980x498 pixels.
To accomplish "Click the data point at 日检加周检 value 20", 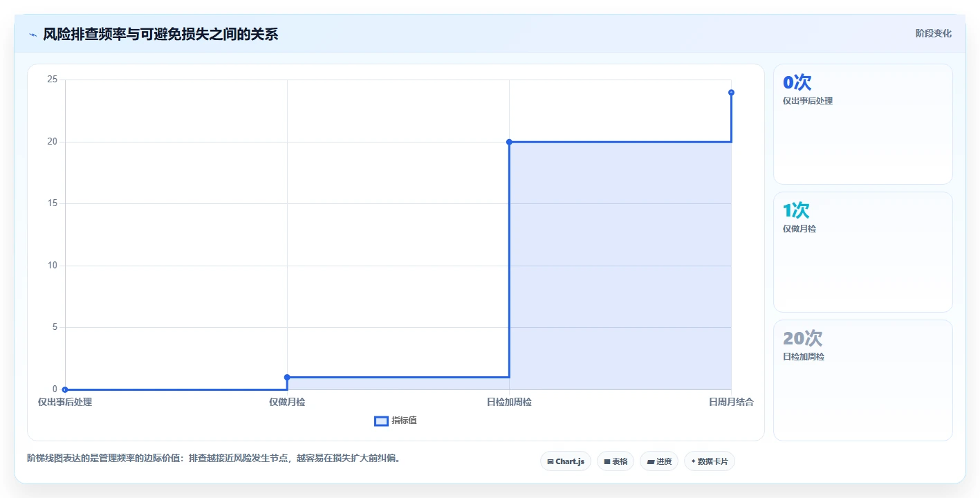I will pyautogui.click(x=509, y=142).
